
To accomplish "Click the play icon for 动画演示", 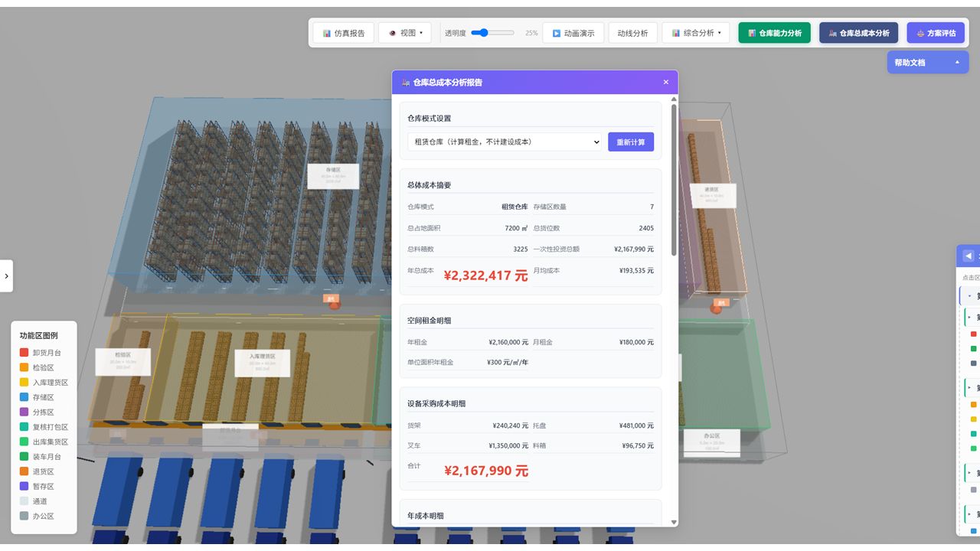I will 557,33.
